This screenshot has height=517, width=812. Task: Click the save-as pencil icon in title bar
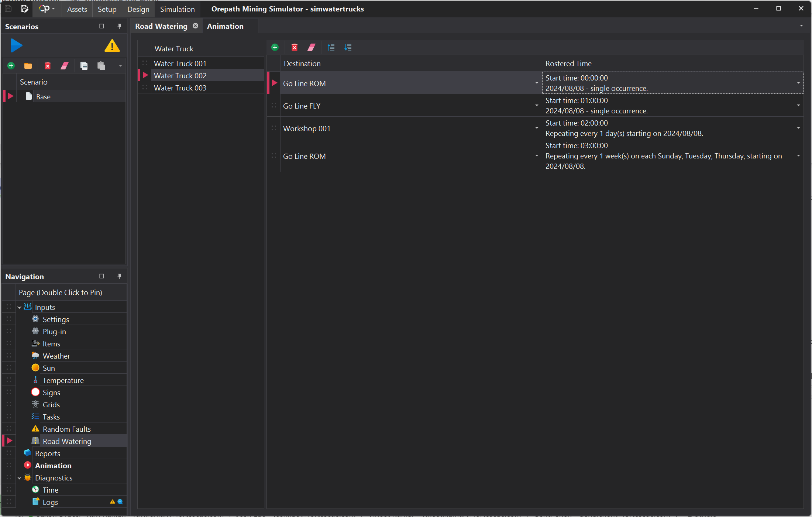[24, 9]
